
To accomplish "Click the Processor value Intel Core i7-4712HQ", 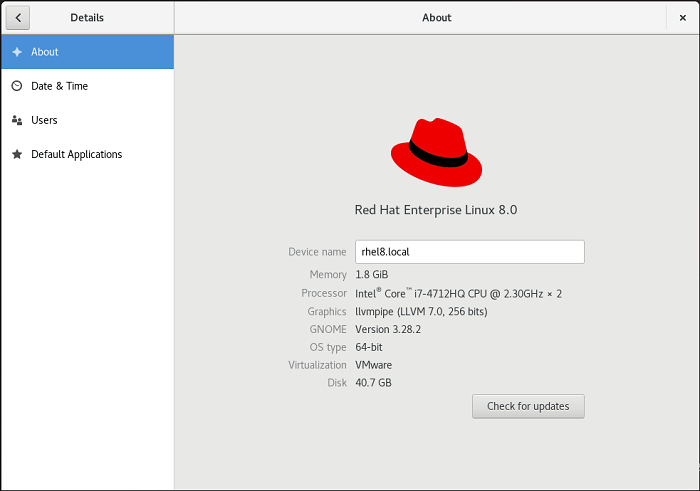I will pyautogui.click(x=458, y=293).
